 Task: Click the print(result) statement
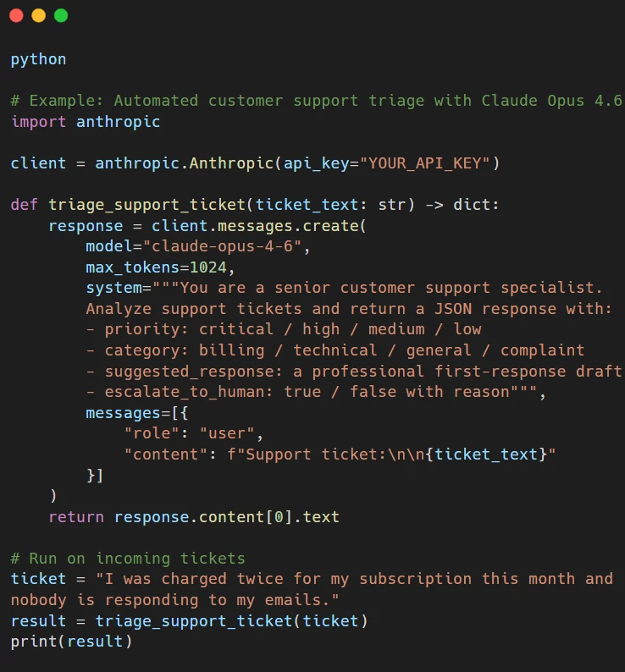(71, 642)
